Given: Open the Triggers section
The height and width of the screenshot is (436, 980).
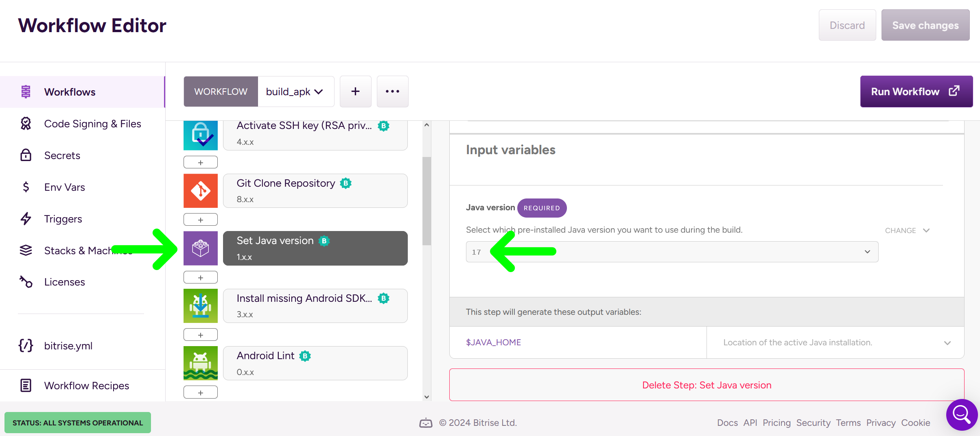Looking at the screenshot, I should tap(63, 219).
